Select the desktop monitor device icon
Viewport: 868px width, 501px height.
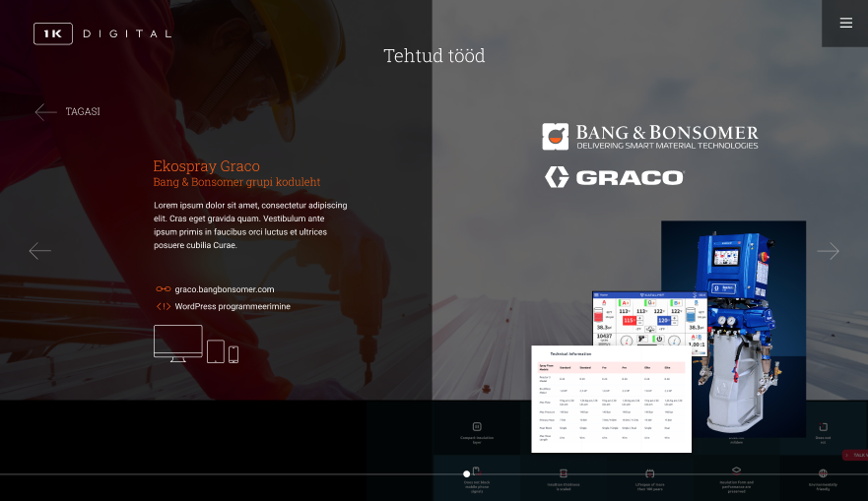pos(177,344)
